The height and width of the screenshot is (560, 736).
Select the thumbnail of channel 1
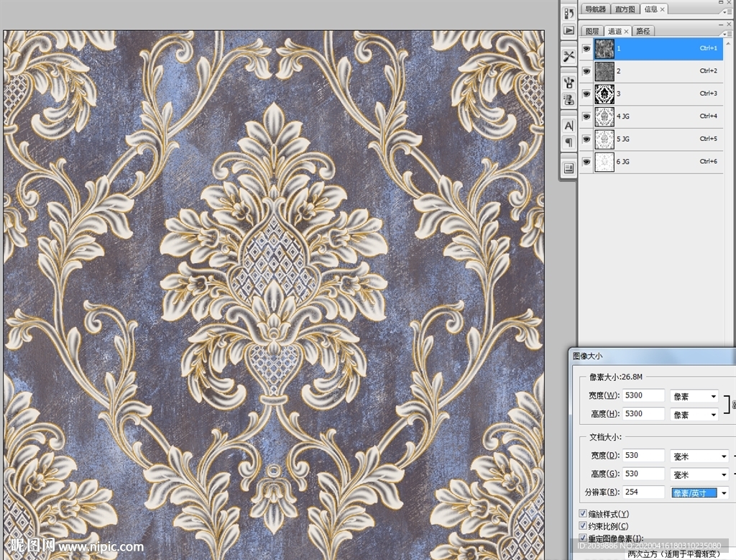[x=604, y=48]
